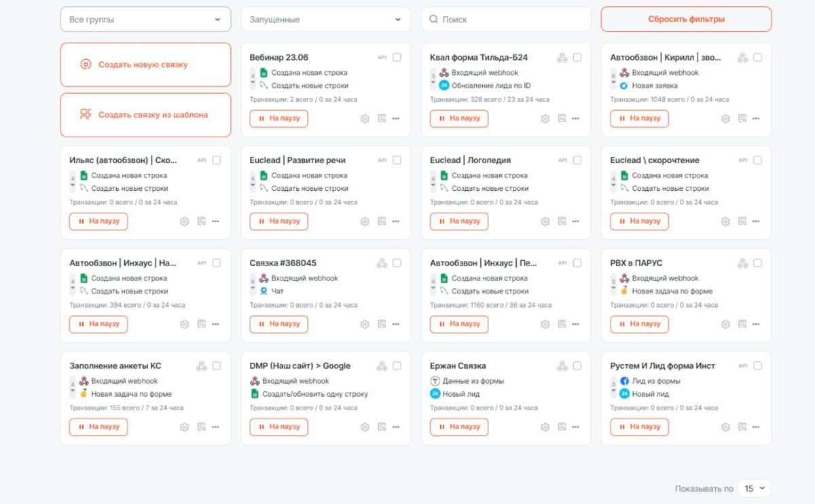Check the Ержан Связка card checkbox
Screen dimensions: 815x504
coord(577,365)
